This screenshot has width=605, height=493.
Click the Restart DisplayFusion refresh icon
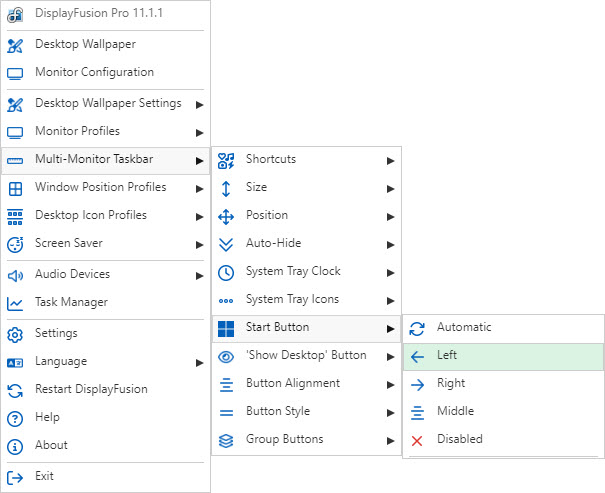click(15, 391)
